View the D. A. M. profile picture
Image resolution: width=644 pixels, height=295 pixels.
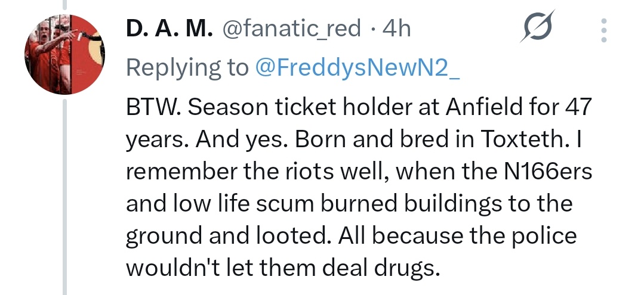tap(64, 54)
